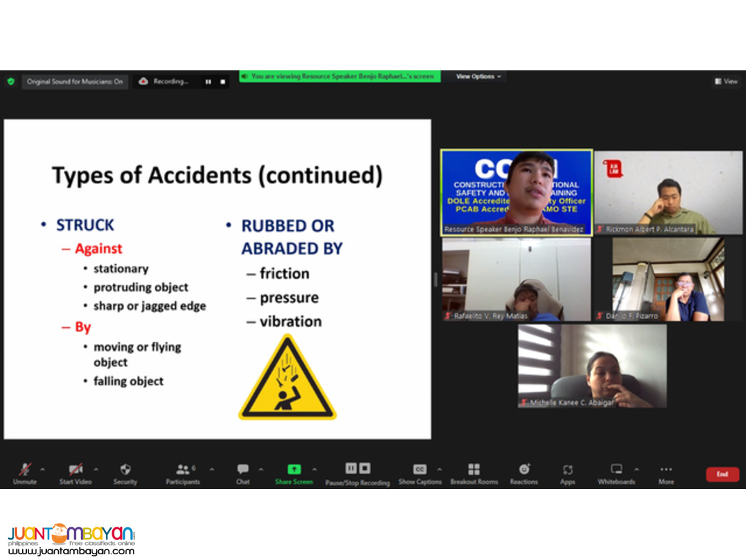Open the Chat panel
The width and height of the screenshot is (746, 560).
[x=242, y=469]
